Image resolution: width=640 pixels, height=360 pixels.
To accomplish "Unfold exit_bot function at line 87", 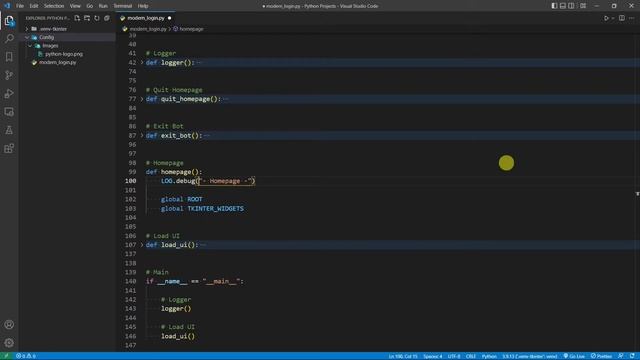I will 142,136.
